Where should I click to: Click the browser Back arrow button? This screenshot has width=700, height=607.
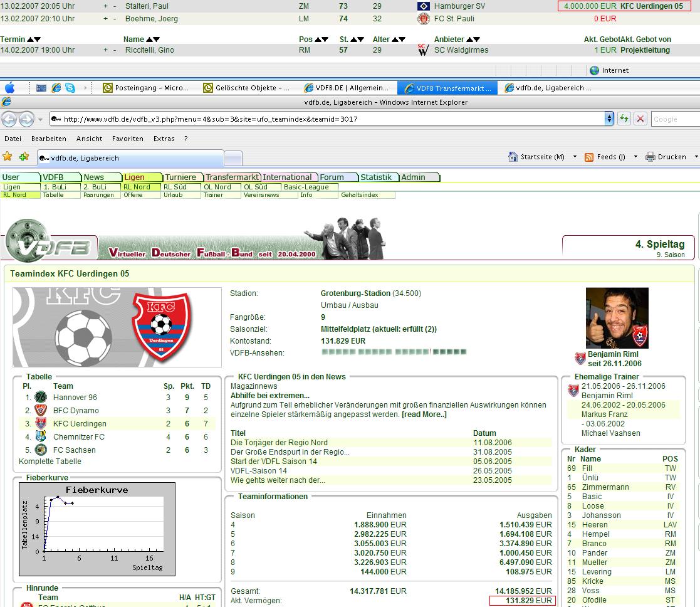[9, 119]
